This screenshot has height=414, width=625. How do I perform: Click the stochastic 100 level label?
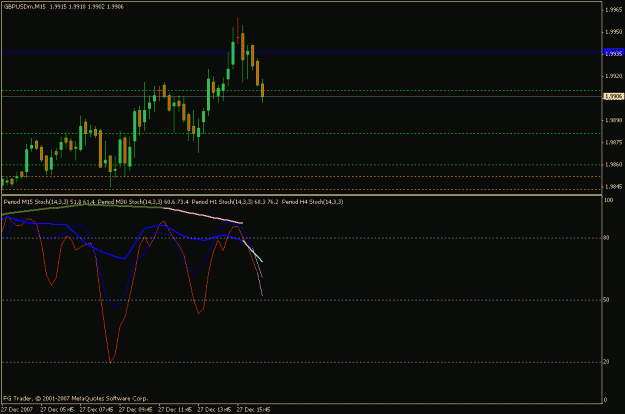(x=609, y=200)
